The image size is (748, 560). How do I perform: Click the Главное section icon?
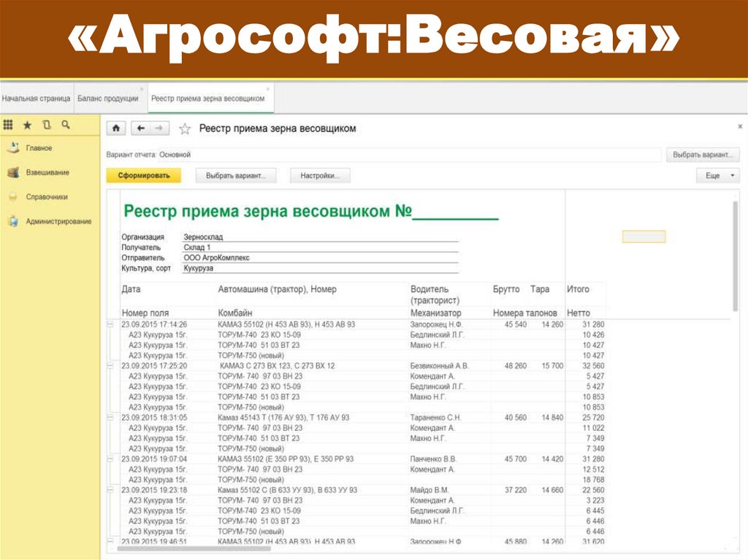(13, 148)
